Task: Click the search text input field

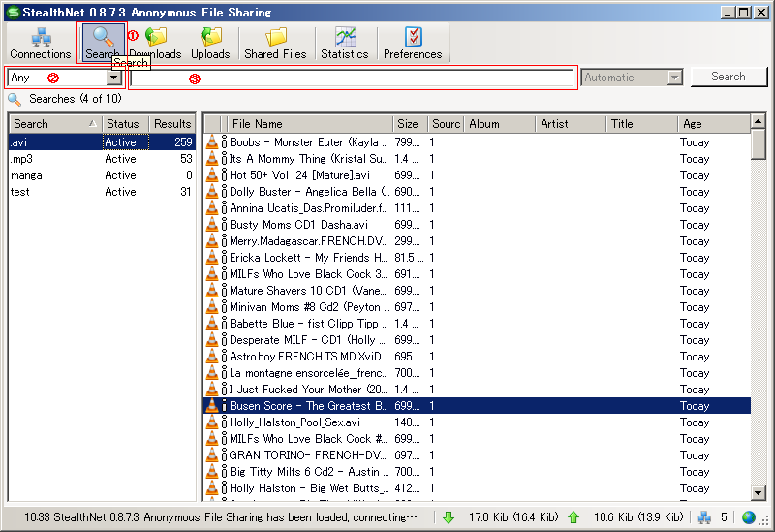Action: click(352, 78)
